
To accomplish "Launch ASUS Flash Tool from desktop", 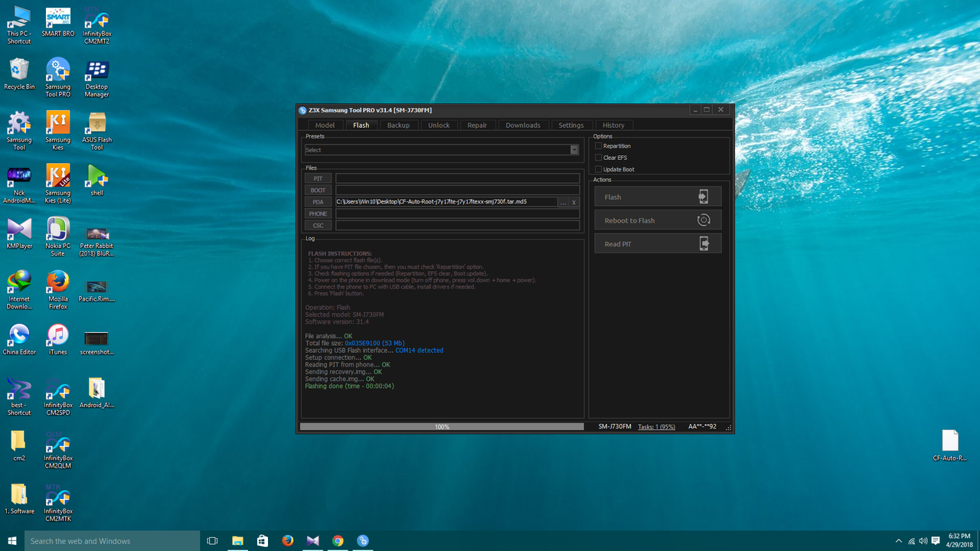I will (x=96, y=130).
